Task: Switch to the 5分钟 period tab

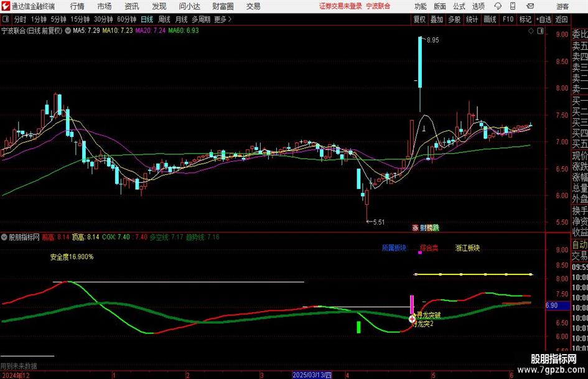Action: [58, 19]
